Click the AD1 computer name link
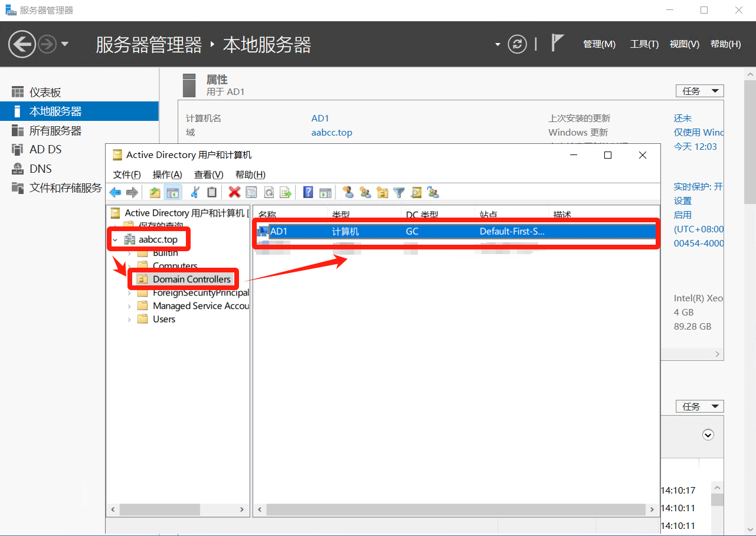 point(320,119)
